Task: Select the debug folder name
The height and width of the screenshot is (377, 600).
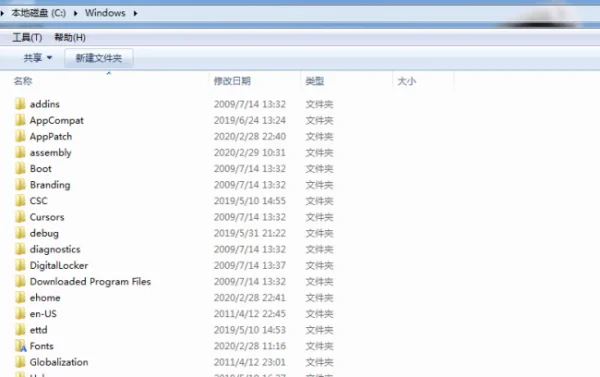Action: (44, 233)
